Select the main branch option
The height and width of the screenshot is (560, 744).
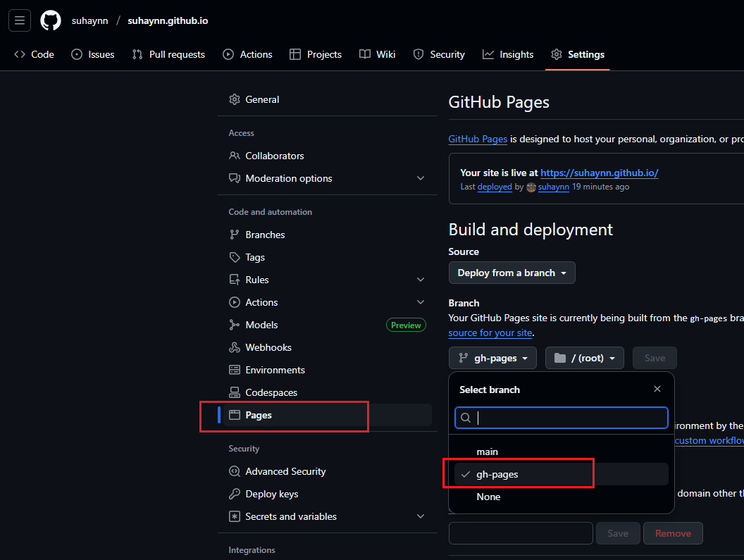coord(487,452)
